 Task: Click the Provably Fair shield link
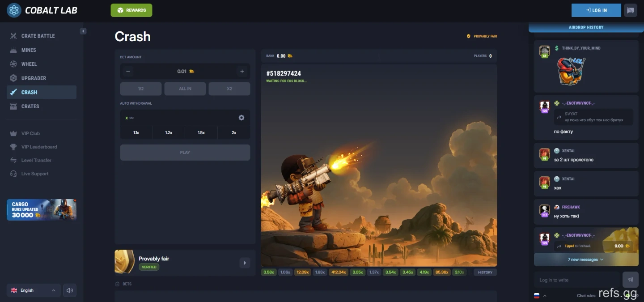coord(482,36)
